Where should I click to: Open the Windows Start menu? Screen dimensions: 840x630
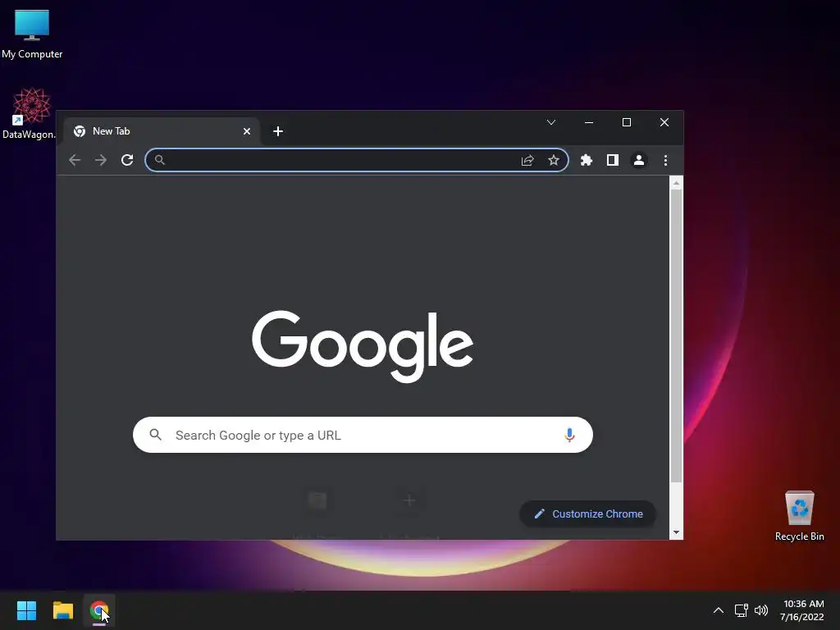click(x=26, y=610)
